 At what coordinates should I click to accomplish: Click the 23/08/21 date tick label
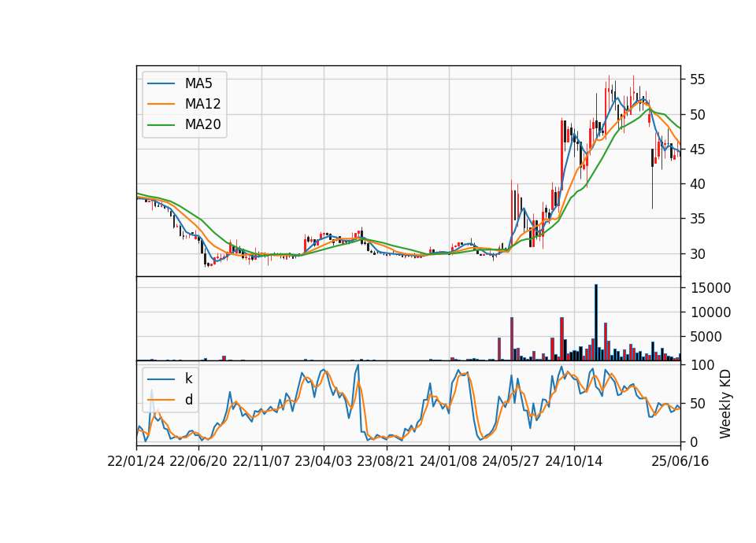[386, 461]
